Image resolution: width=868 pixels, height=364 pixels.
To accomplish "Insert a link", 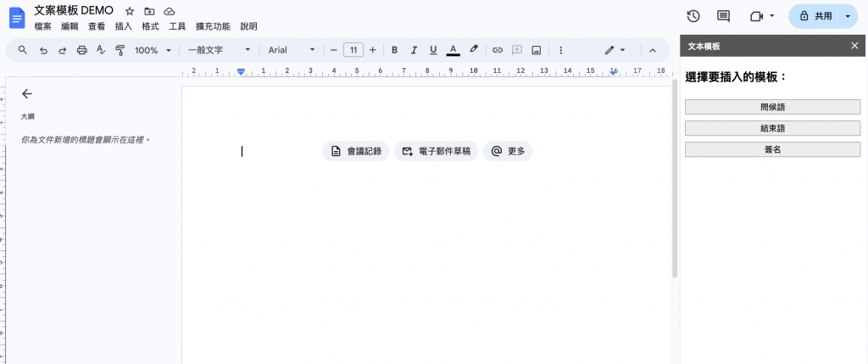I will 497,50.
